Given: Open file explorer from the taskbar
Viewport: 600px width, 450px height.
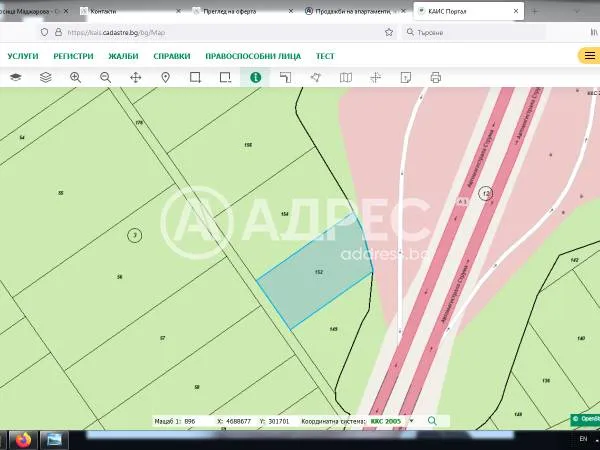Looking at the screenshot, I should [x=54, y=440].
